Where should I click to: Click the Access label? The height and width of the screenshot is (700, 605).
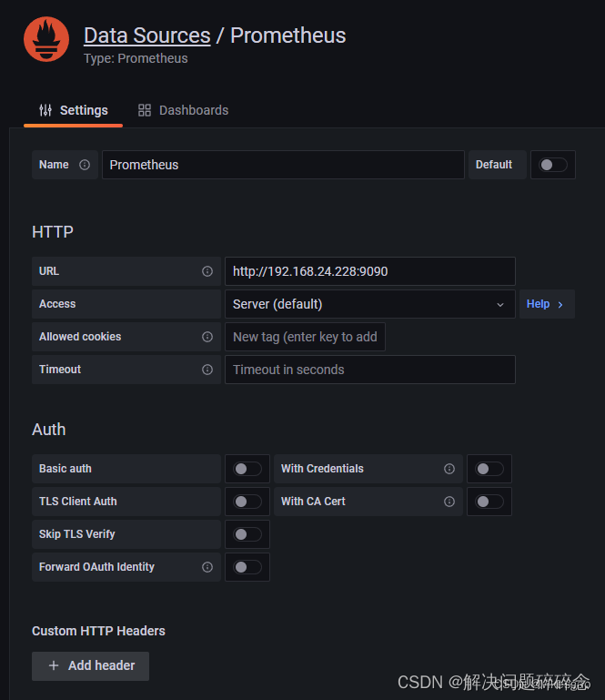point(57,304)
